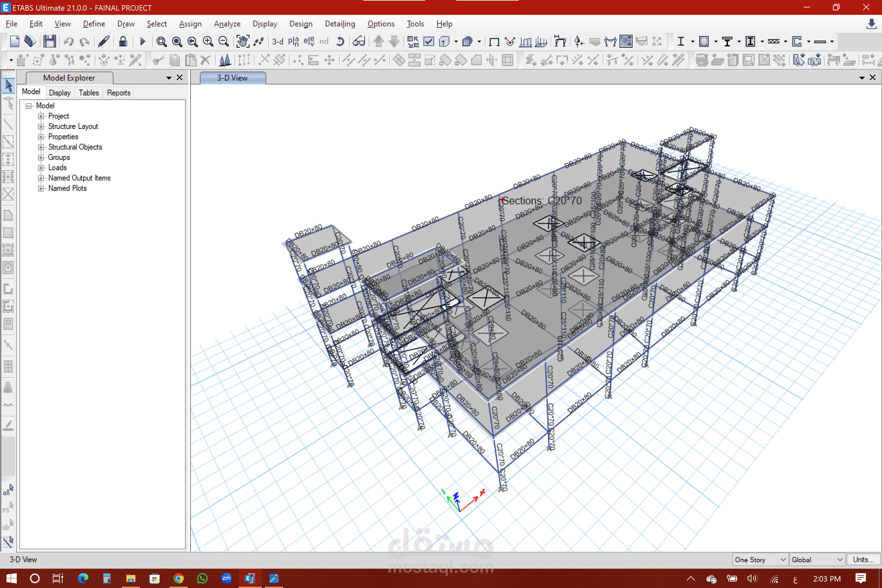Toggle the Lock model padlock icon
This screenshot has width=882, height=588.
point(122,41)
